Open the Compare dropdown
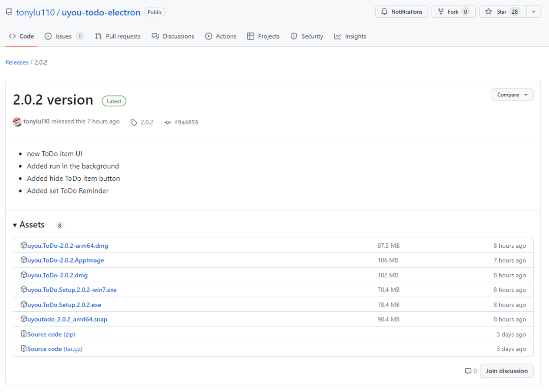Image resolution: width=549 pixels, height=392 pixels. [x=512, y=95]
